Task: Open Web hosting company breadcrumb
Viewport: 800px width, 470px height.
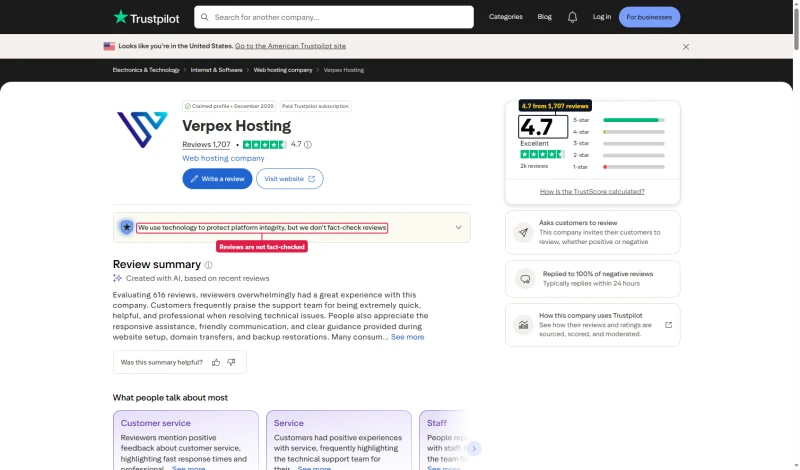Action: tap(283, 70)
